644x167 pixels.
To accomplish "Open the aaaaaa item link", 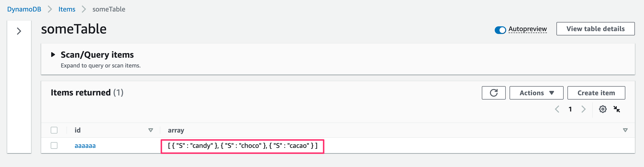I will [85, 145].
